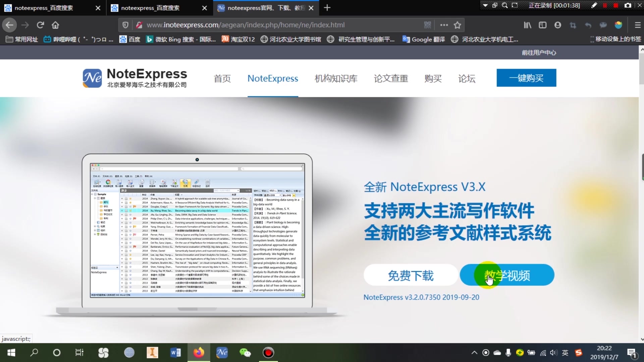644x362 pixels.
Task: Open the 常用网址 bookmarks folder
Action: (x=22, y=39)
